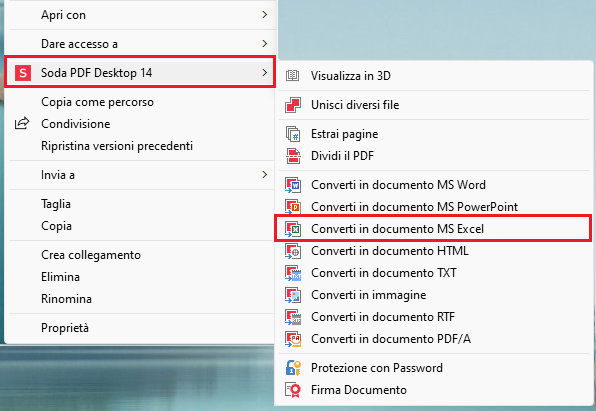Image resolution: width=596 pixels, height=411 pixels.
Task: Click the Protezione con Password lock icon
Action: 293,368
